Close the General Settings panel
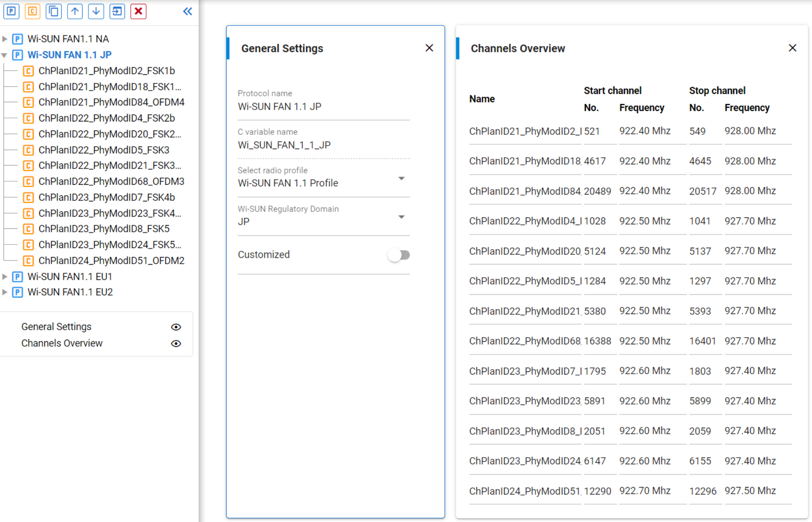Screen dimensions: 812x522 pos(429,48)
